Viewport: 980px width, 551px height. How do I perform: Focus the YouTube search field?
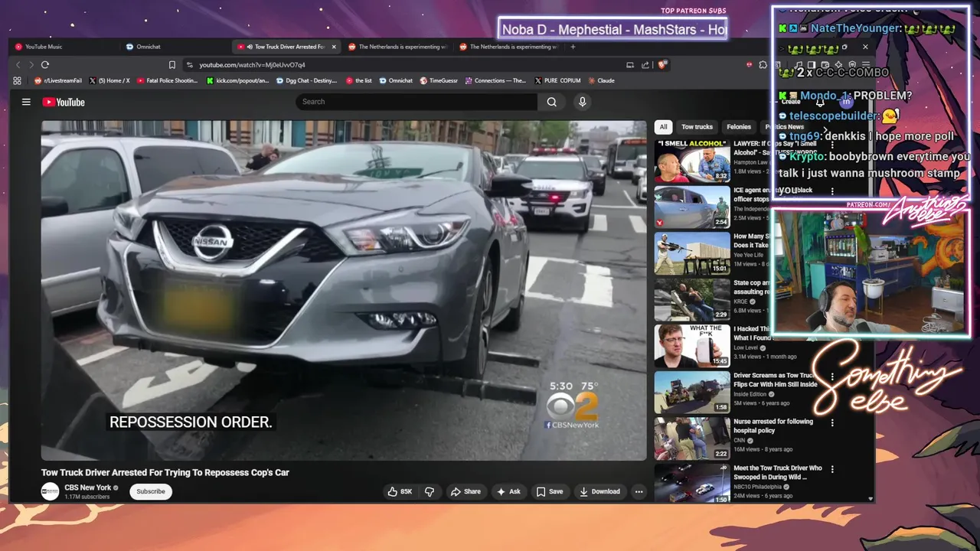pos(417,102)
